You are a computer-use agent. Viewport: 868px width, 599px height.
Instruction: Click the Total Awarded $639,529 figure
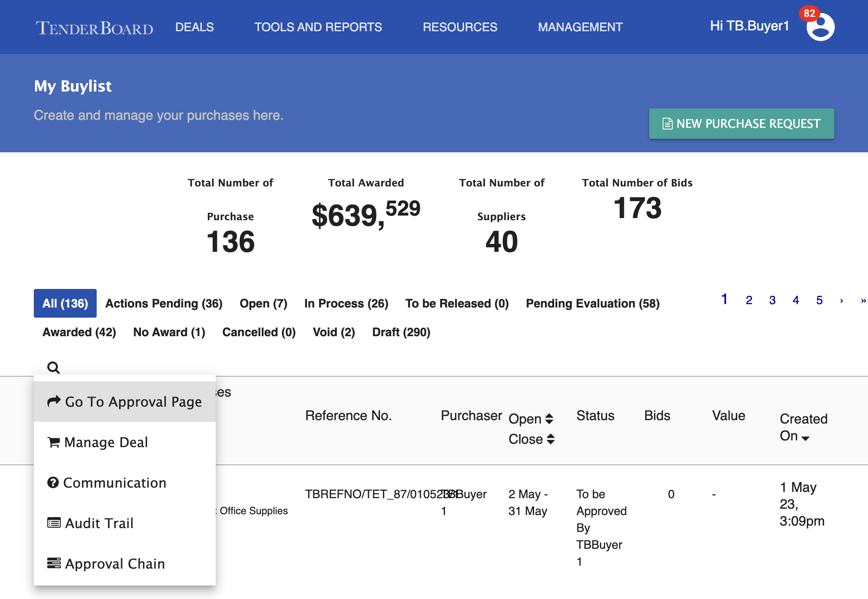click(x=366, y=214)
